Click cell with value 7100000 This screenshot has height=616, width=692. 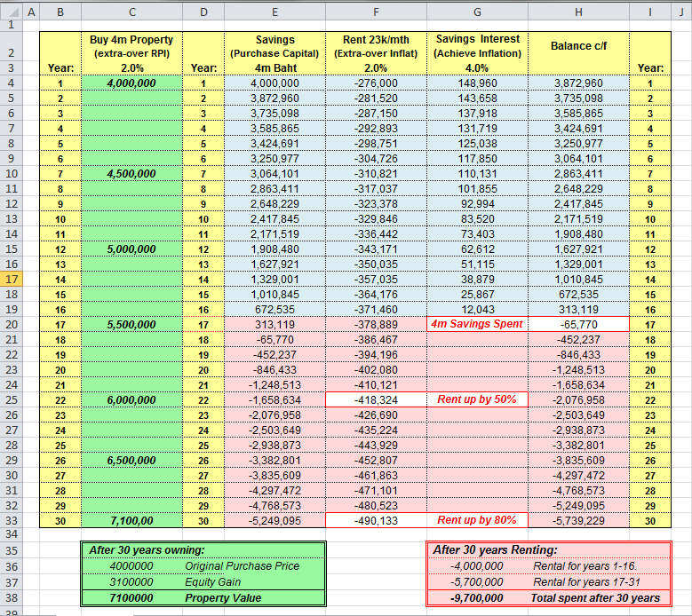point(131,598)
